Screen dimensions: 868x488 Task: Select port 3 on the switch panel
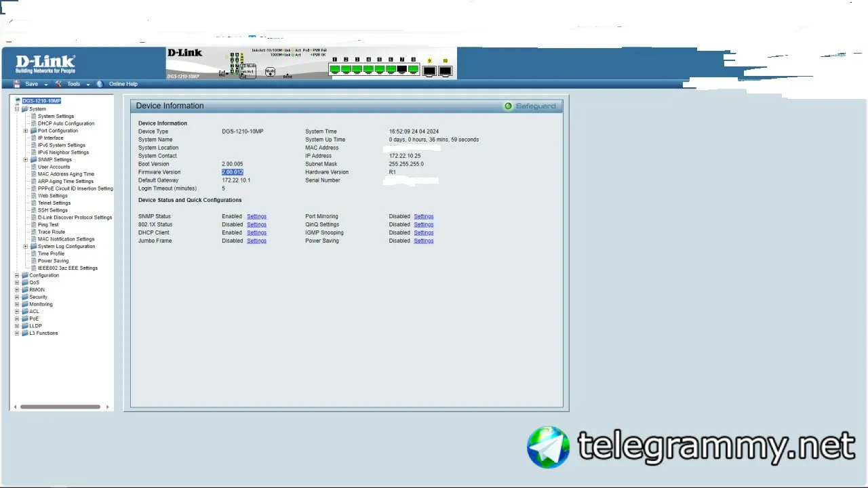pyautogui.click(x=357, y=69)
